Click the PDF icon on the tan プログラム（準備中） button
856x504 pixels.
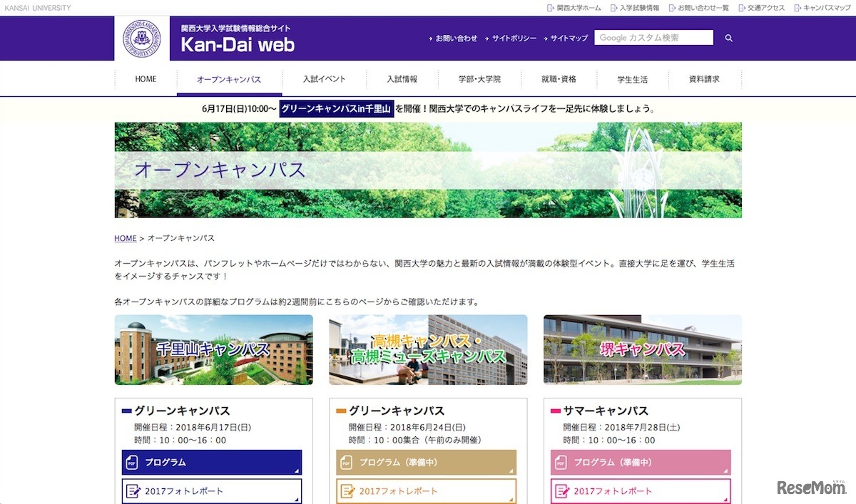347,463
